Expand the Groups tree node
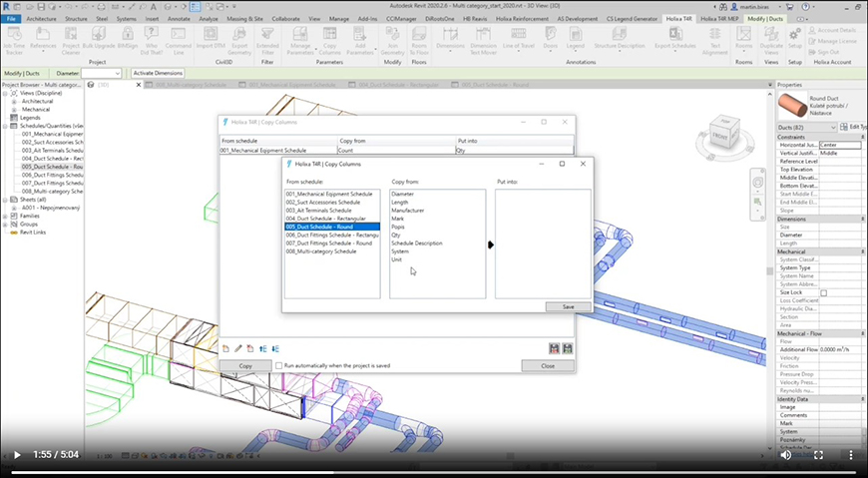Screen dimensions: 868x478 coord(6,225)
